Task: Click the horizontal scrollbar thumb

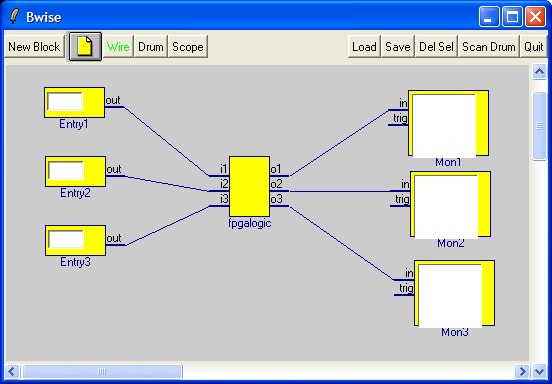Action: (102, 371)
